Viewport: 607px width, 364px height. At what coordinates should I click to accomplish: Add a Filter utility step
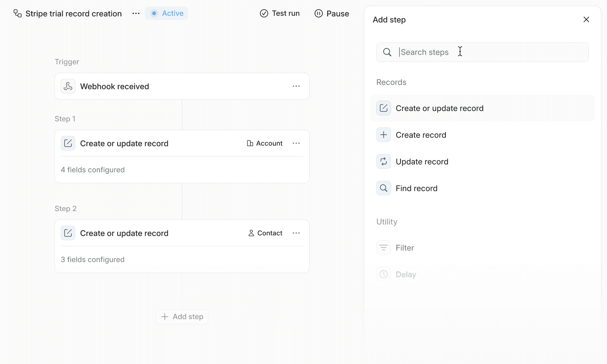405,248
